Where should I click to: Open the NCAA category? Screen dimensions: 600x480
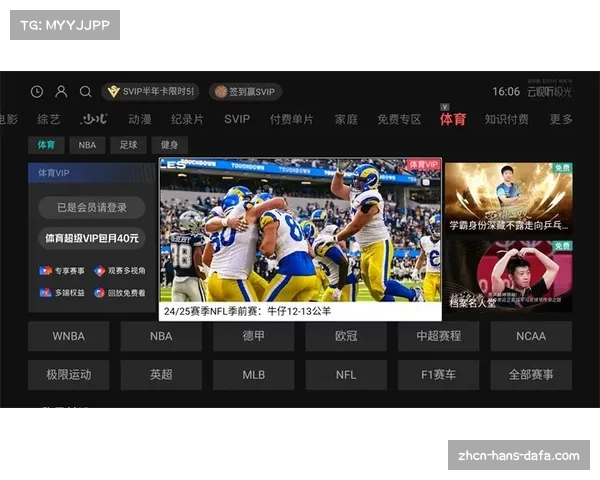pos(531,336)
